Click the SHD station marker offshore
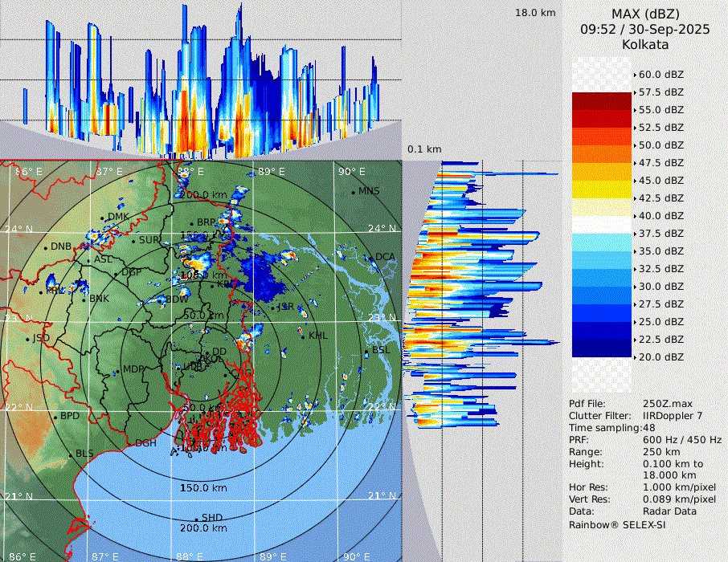The image size is (728, 562). pos(196,518)
